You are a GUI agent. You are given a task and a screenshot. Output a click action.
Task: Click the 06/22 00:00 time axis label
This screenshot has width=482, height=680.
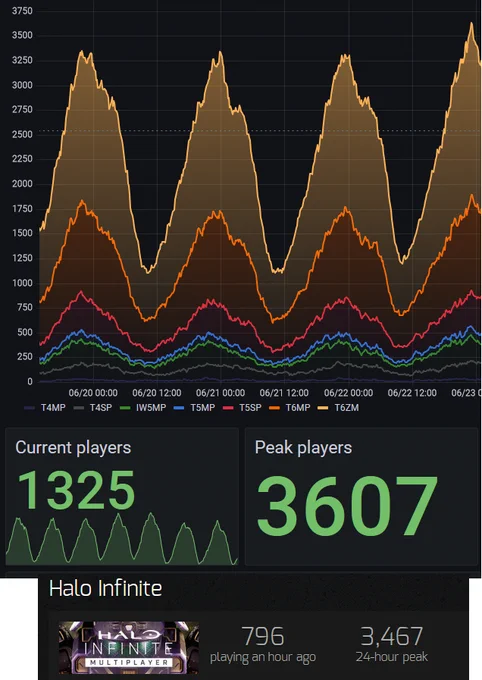point(348,393)
